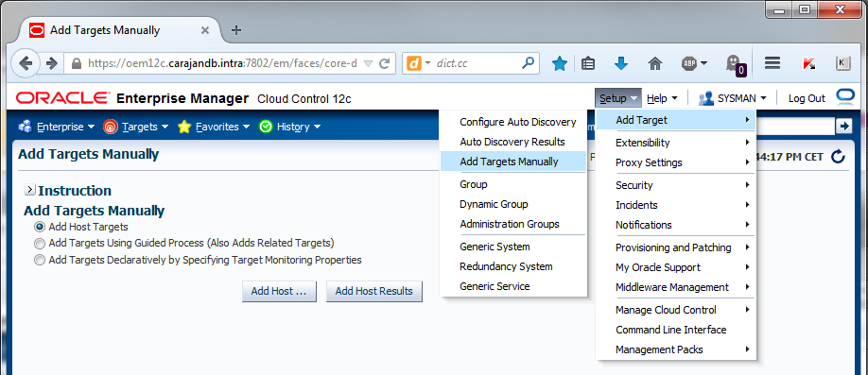The image size is (868, 375).
Task: Expand the Instruction section
Action: click(30, 190)
